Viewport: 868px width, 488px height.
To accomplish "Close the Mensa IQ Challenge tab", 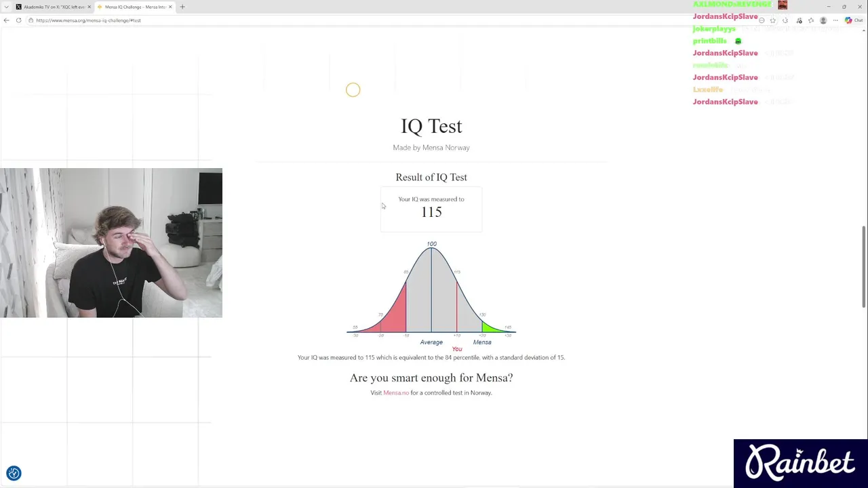I will 170,7.
